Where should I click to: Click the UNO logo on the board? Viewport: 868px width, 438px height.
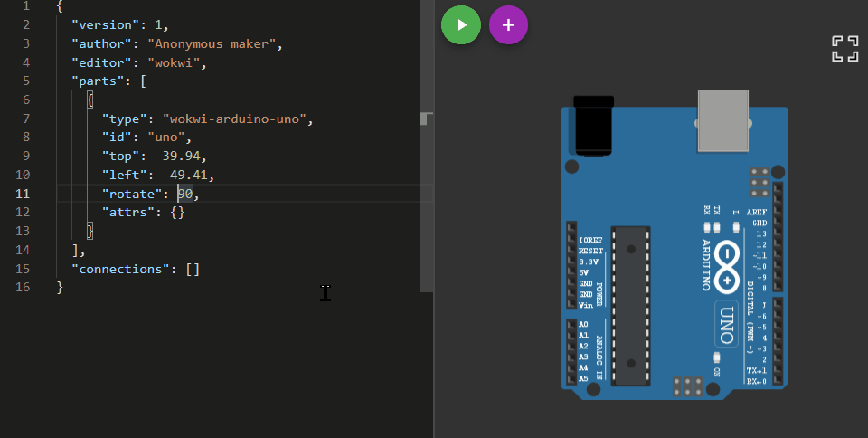726,324
